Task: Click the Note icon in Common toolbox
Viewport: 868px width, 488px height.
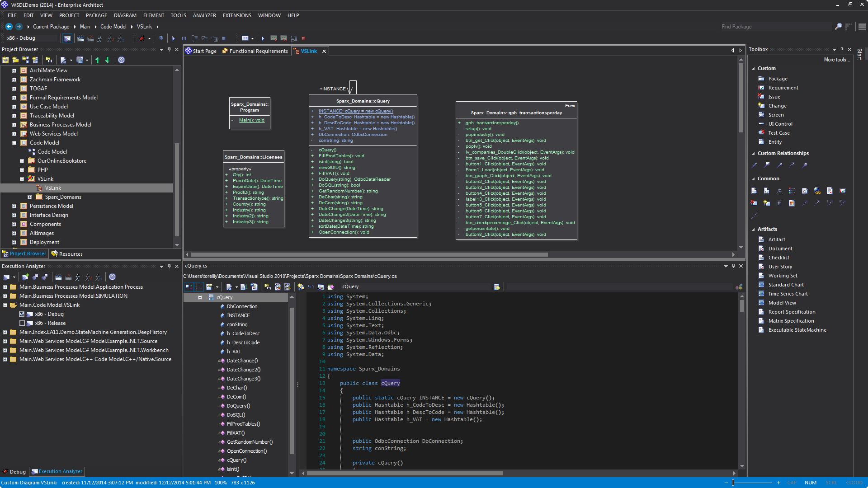Action: 754,191
